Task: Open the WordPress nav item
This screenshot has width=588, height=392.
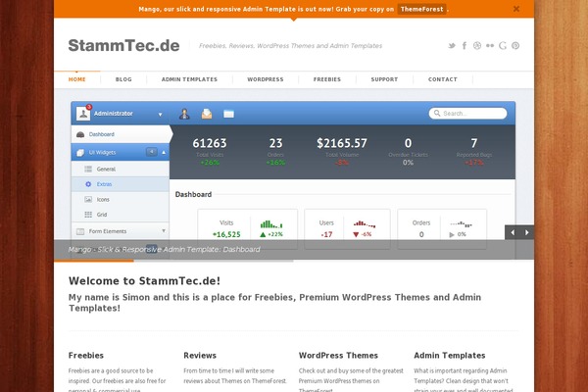Action: 266,79
